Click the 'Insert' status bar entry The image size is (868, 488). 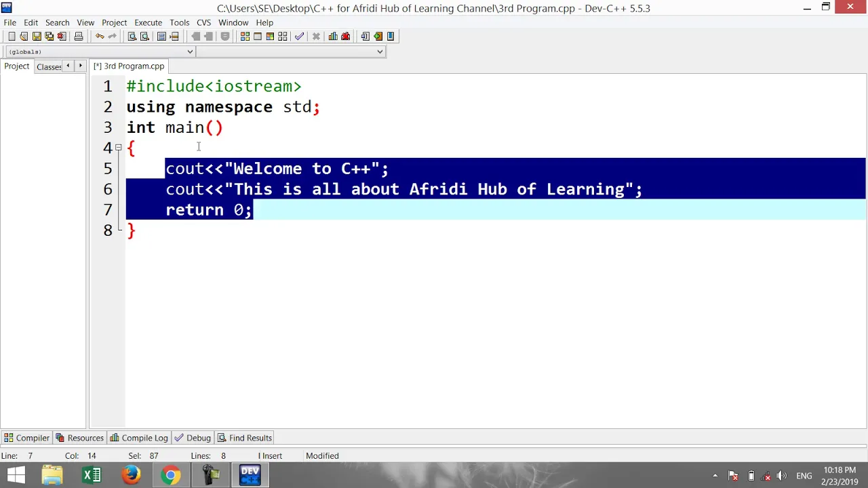point(272,455)
